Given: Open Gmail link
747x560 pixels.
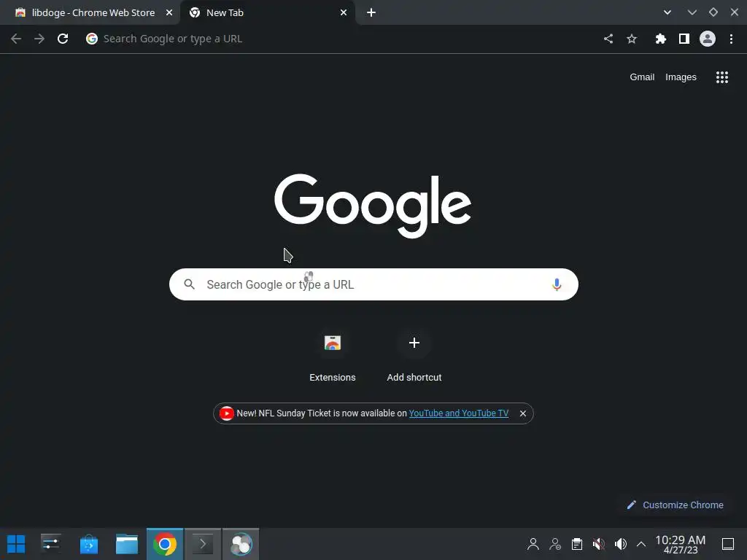Looking at the screenshot, I should [642, 77].
